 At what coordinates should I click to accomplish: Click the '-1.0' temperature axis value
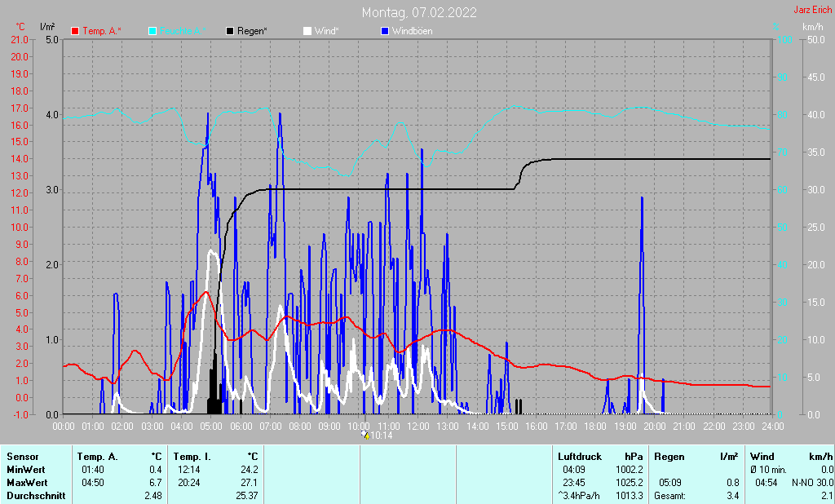(x=20, y=414)
